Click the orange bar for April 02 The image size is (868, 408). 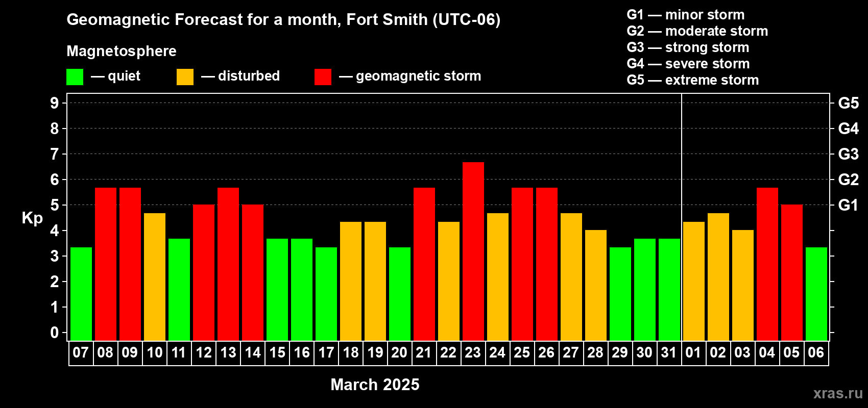718,277
